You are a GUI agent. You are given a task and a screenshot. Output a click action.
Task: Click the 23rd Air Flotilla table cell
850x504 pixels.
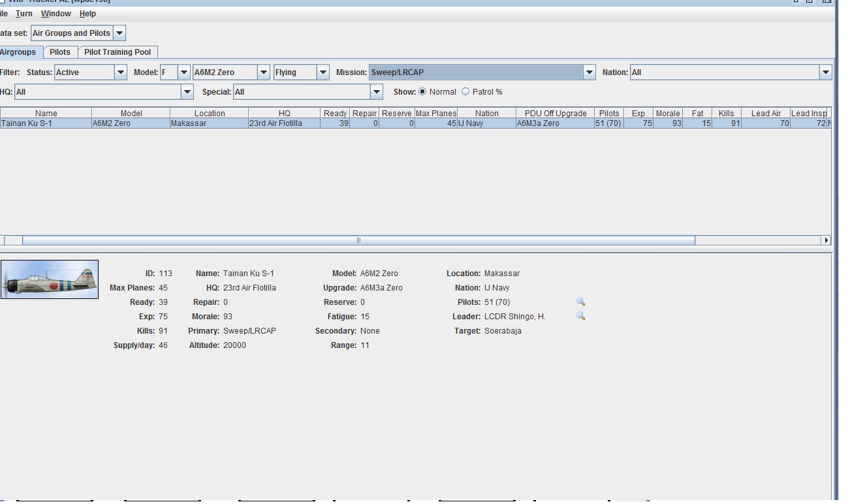(285, 123)
